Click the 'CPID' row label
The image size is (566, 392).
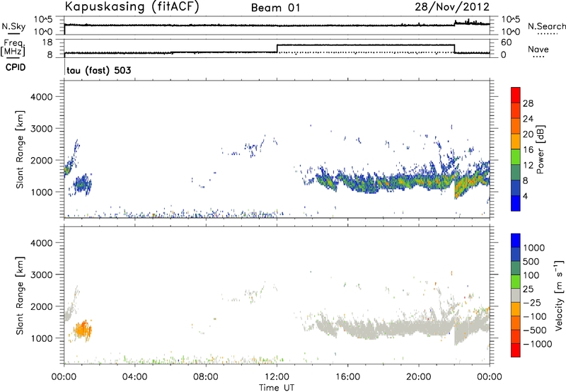pos(16,67)
